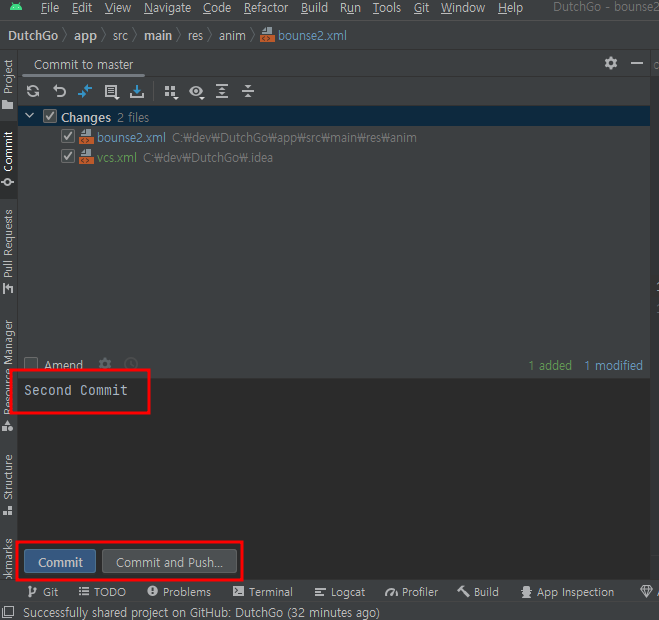Click the Commit button
This screenshot has height=620, width=659.
point(60,561)
